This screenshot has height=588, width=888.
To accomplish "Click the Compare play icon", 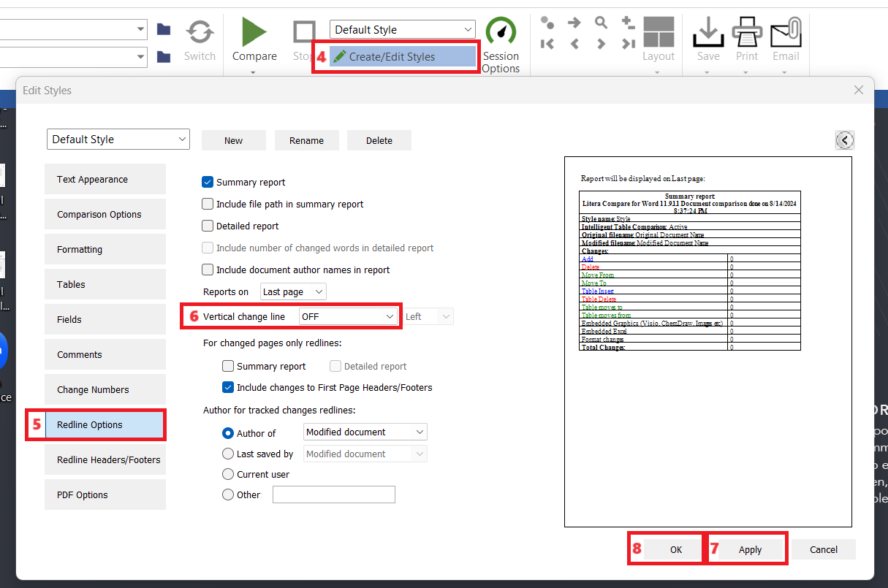I will click(x=254, y=33).
